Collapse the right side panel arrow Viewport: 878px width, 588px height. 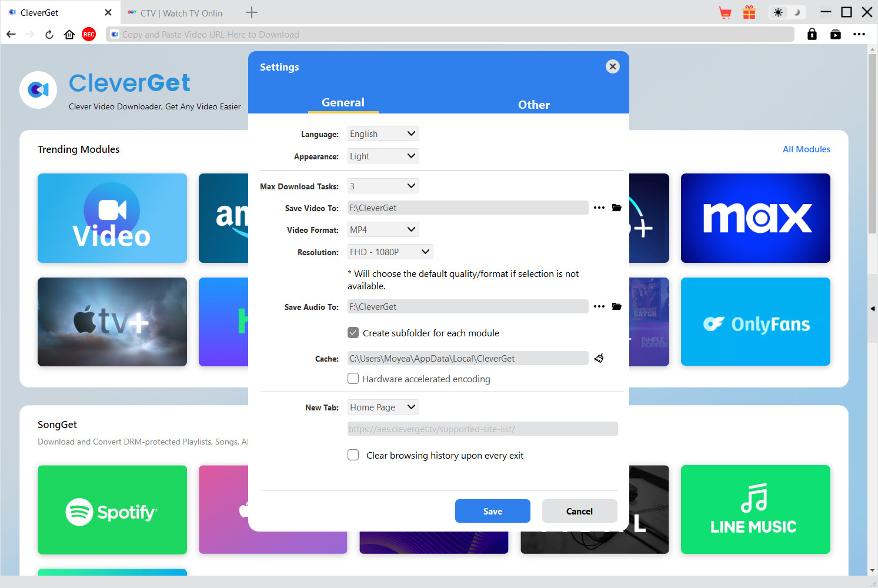[873, 308]
